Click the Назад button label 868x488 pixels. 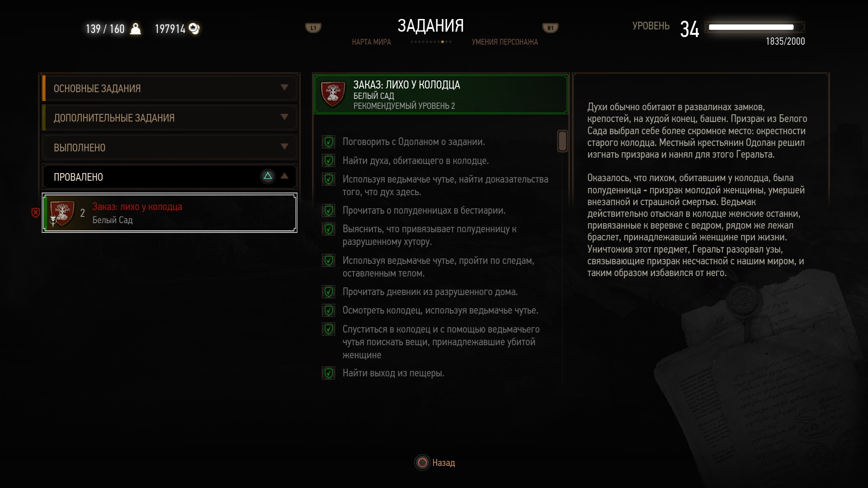click(443, 463)
